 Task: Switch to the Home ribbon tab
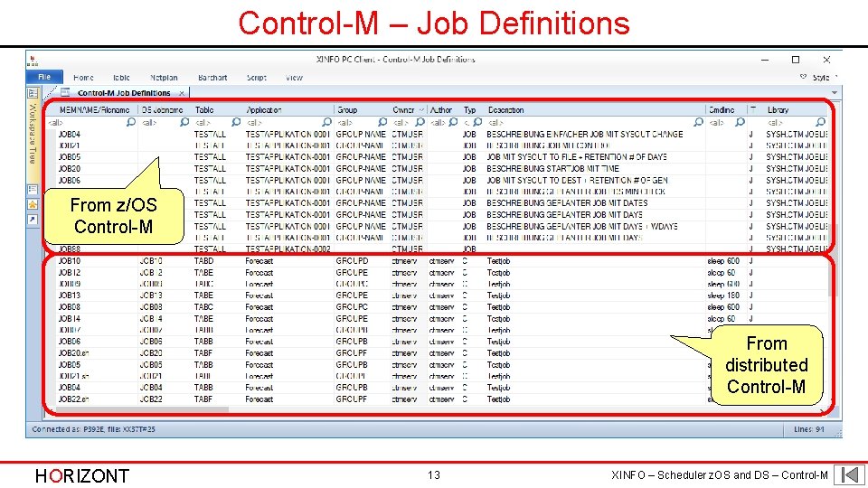[x=83, y=78]
